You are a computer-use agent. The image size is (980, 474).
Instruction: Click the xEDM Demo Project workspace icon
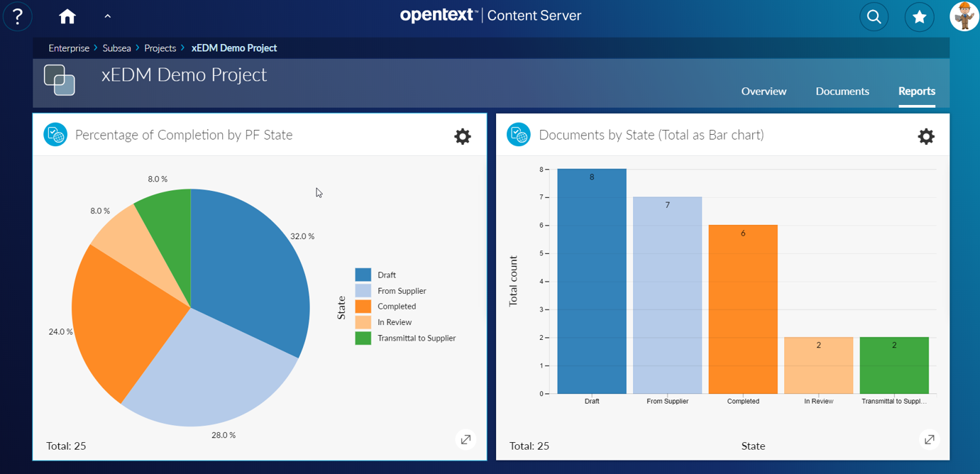[x=60, y=80]
